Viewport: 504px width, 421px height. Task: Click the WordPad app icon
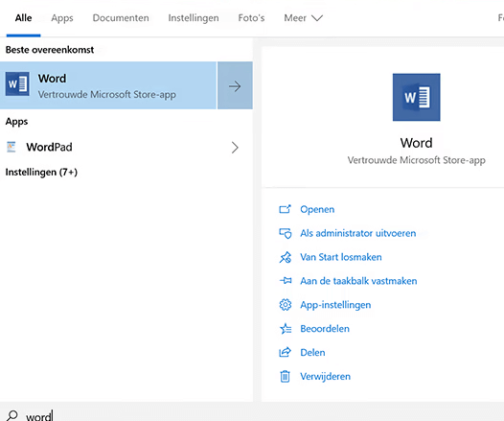pos(11,147)
